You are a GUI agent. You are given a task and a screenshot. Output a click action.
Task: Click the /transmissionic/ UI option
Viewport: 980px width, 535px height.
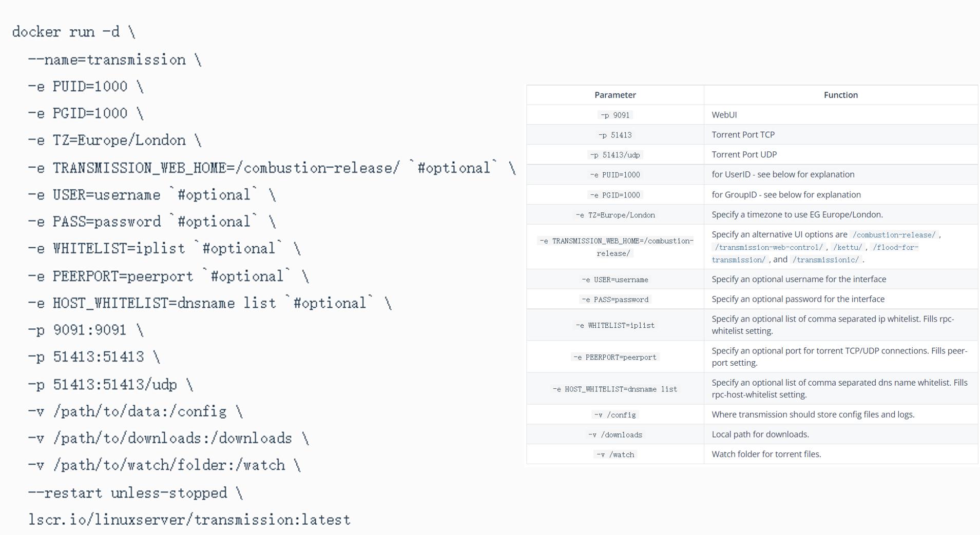[x=825, y=260]
